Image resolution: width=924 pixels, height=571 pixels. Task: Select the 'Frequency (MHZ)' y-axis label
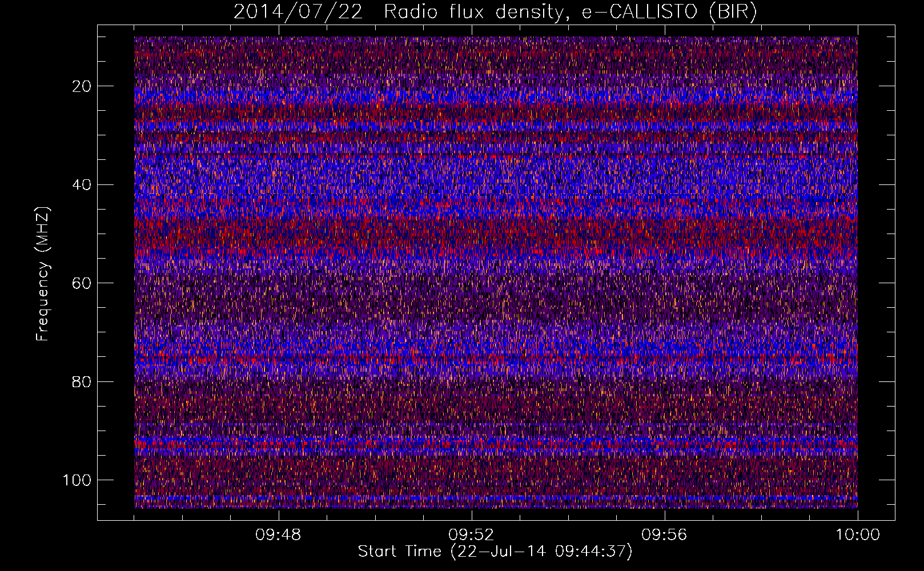click(x=43, y=274)
